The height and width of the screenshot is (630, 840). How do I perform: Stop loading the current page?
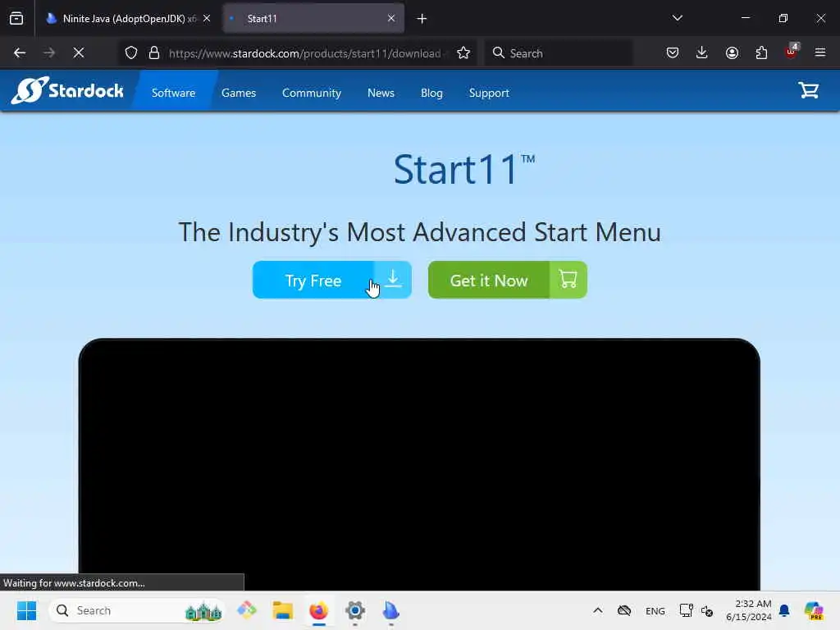coord(78,52)
